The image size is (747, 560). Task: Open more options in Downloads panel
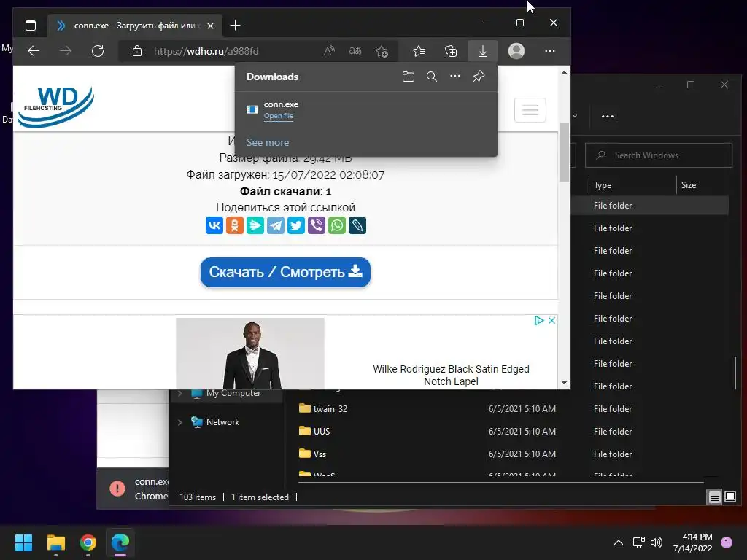[455, 76]
